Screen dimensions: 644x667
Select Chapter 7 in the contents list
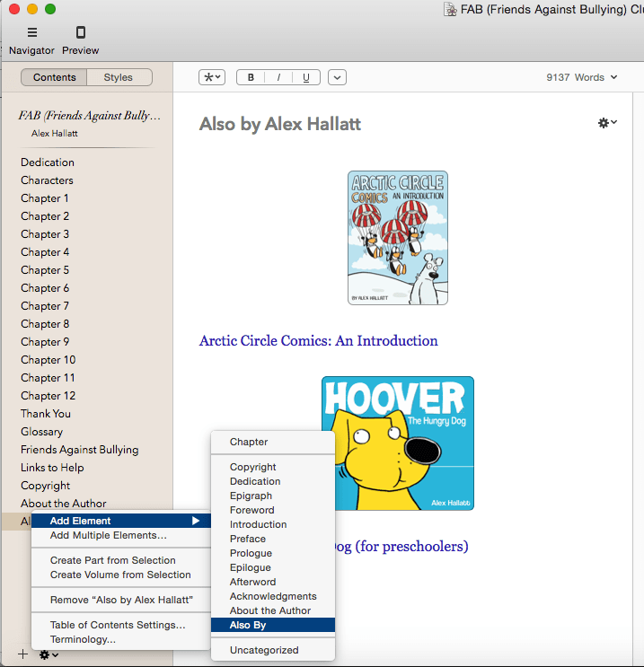(x=45, y=306)
